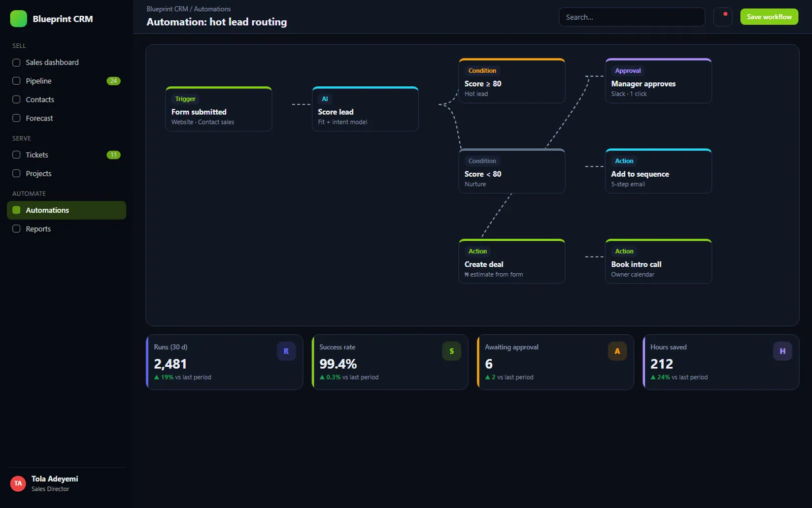Select the Book intro call action node

point(659,261)
